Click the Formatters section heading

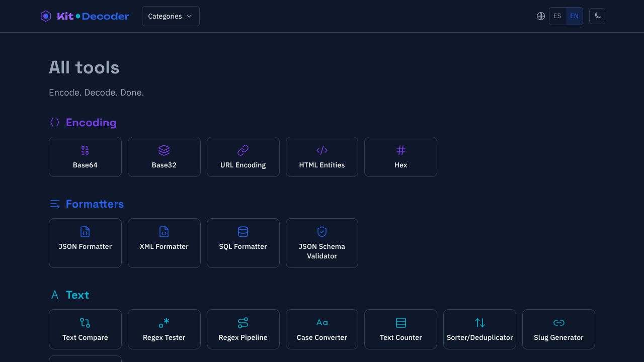95,204
